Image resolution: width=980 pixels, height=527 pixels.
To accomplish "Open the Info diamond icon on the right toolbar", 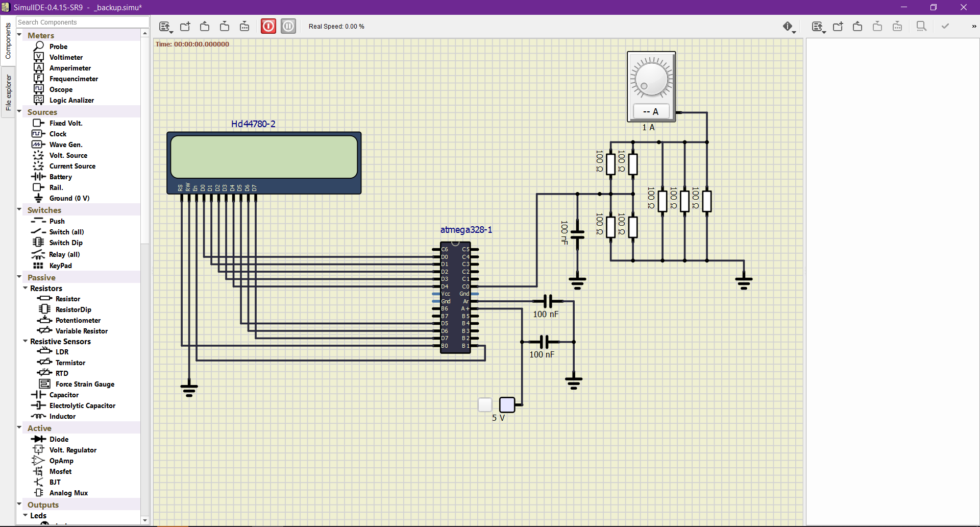I will click(789, 26).
